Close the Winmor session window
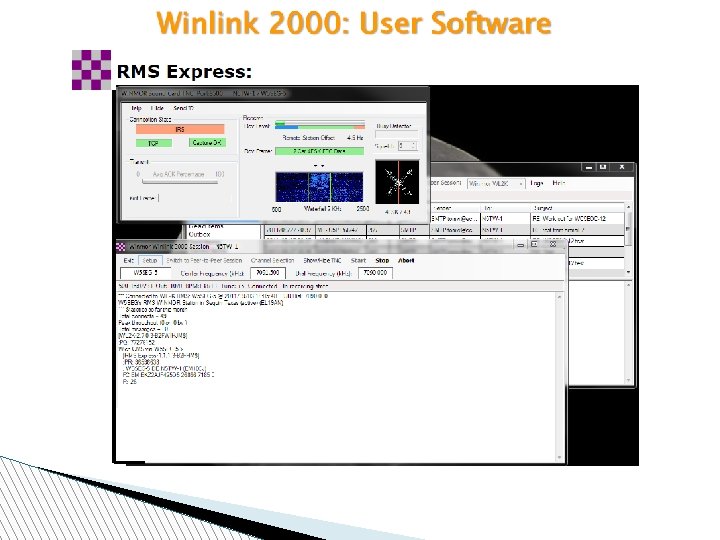Viewport: 720px width, 540px height. click(553, 244)
